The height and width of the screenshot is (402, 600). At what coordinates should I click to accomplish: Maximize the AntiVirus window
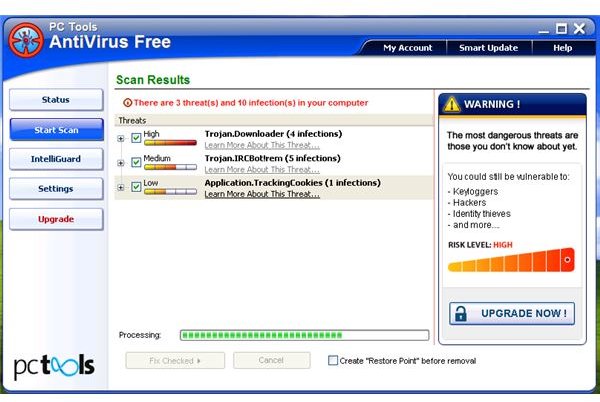(561, 29)
